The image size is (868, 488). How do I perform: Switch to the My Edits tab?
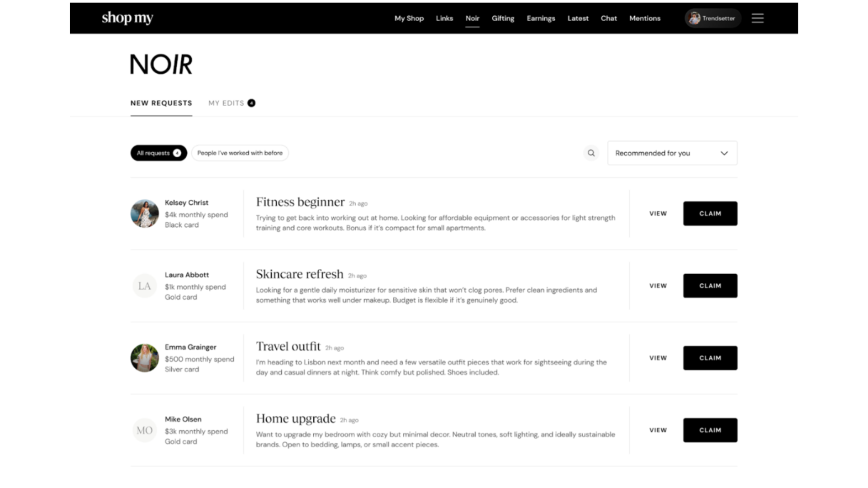click(231, 103)
